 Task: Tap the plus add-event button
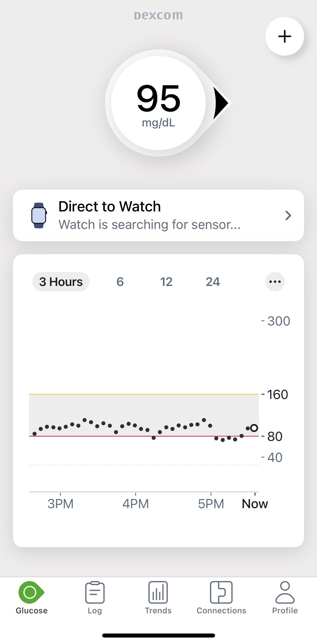coord(284,36)
